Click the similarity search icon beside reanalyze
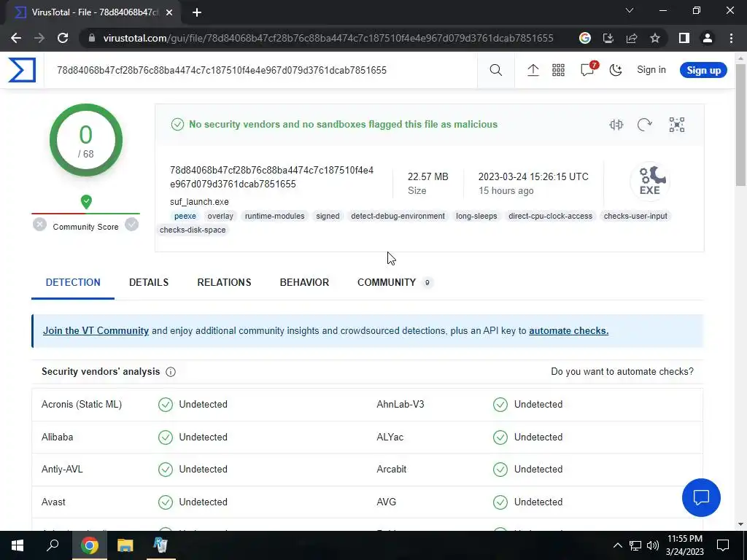The image size is (747, 560). (x=616, y=125)
